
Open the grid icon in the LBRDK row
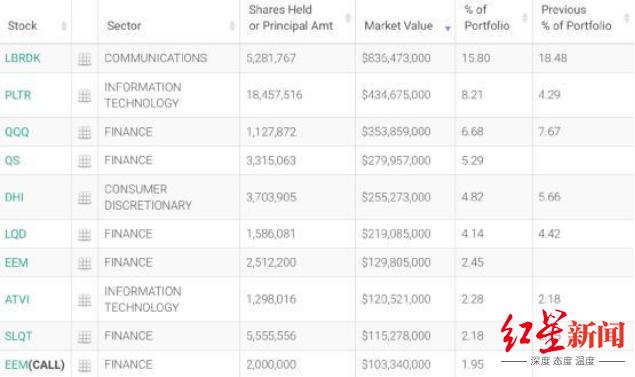tap(84, 59)
